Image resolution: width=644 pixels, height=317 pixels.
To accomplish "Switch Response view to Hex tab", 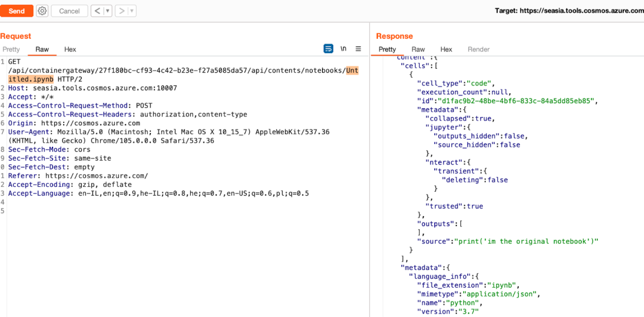I will (x=447, y=50).
